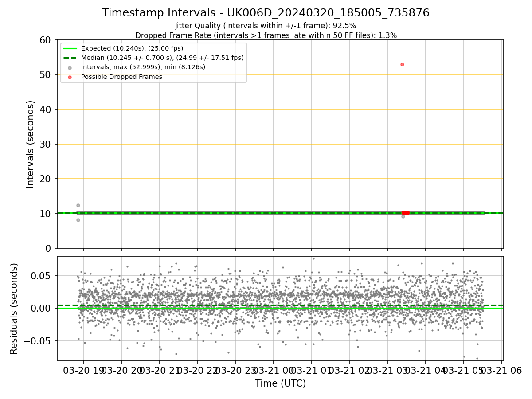532x399 pixels.
Task: Click the y-axis tick label '50'
Action: pos(46,74)
